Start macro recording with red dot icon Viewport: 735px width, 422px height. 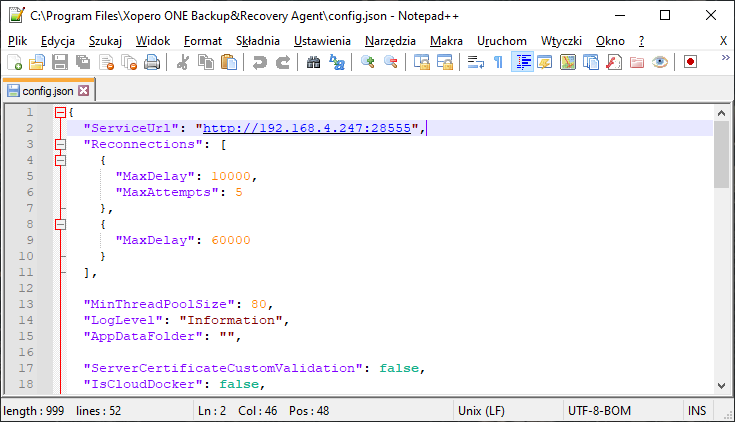tap(691, 62)
